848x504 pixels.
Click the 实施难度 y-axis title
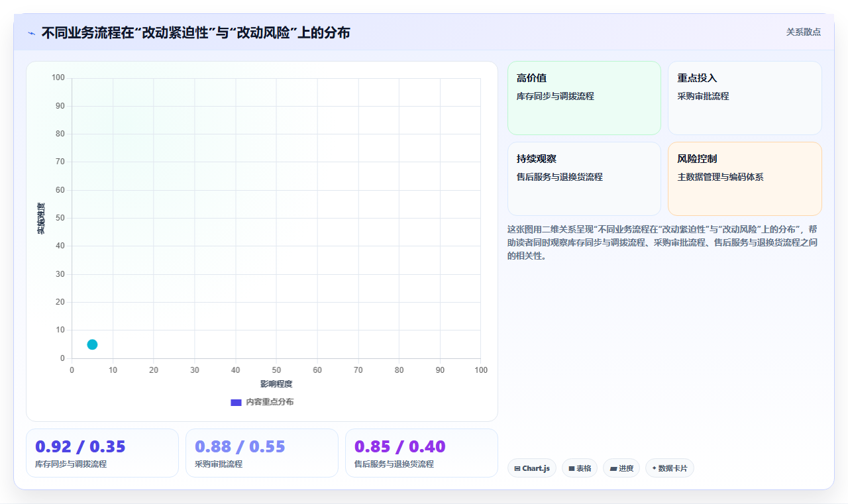[x=41, y=219]
